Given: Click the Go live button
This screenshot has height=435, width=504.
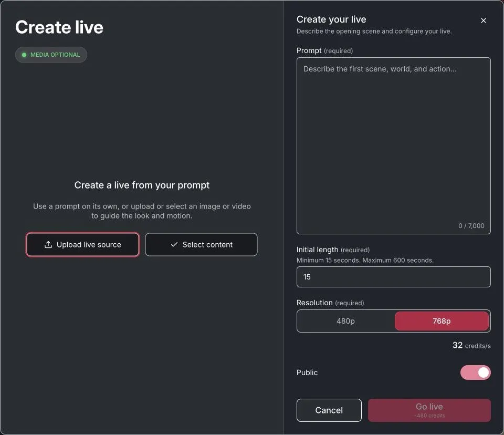Looking at the screenshot, I should click(x=429, y=410).
